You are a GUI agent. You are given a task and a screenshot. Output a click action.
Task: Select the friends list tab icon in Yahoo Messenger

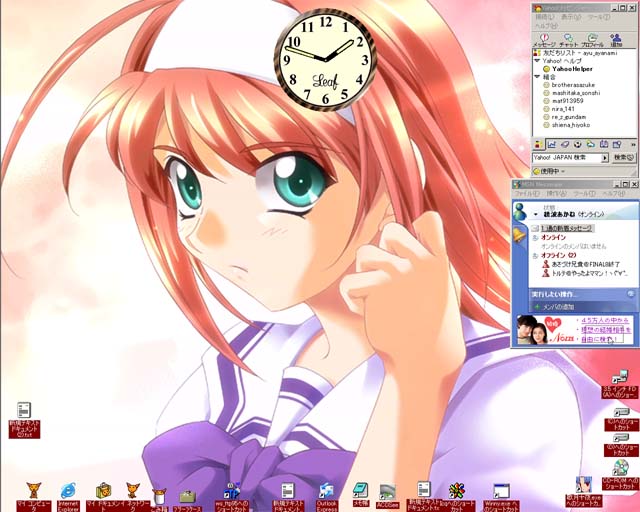tap(538, 144)
